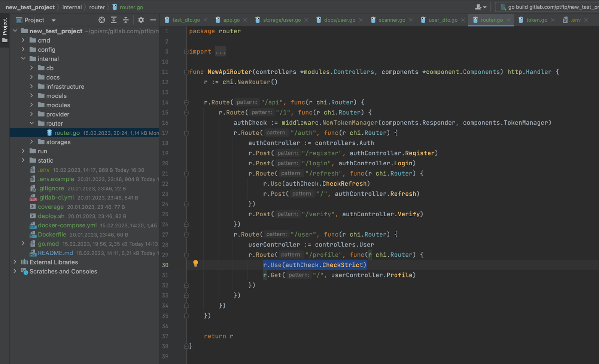Toggle code fold at line 27 user route
The height and width of the screenshot is (364, 599).
tap(186, 235)
